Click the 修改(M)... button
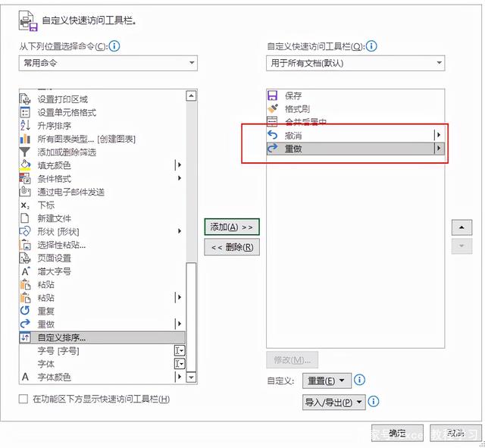Image resolution: width=485 pixels, height=448 pixels. coord(292,360)
